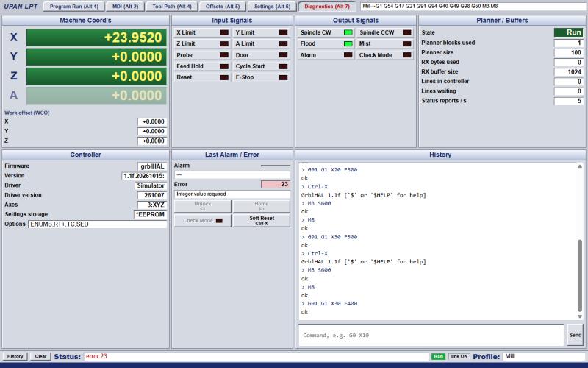Click the Z machine coordinate readout

click(96, 77)
